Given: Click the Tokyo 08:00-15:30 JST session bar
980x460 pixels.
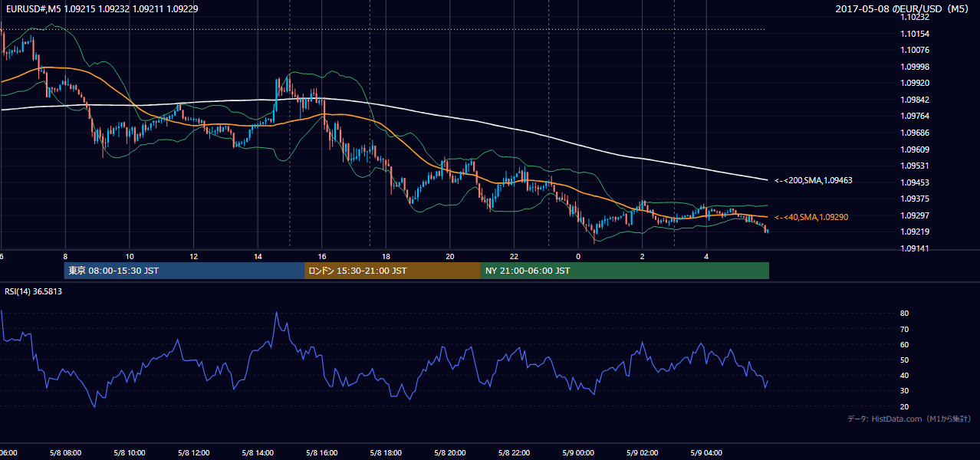Looking at the screenshot, I should 184,271.
